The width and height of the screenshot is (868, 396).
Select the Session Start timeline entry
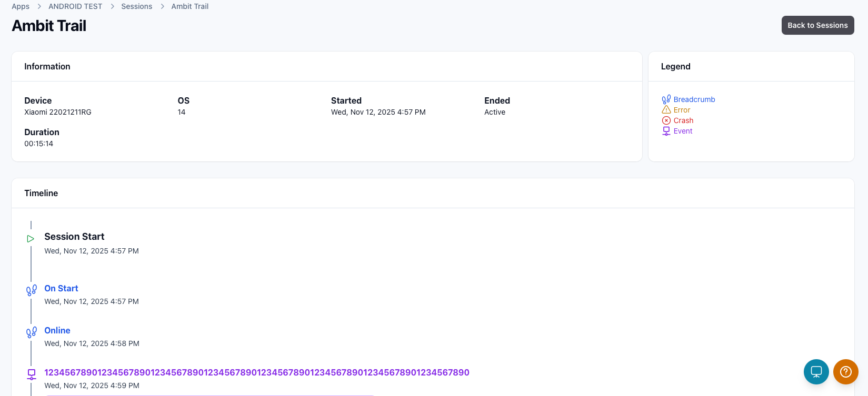74,237
